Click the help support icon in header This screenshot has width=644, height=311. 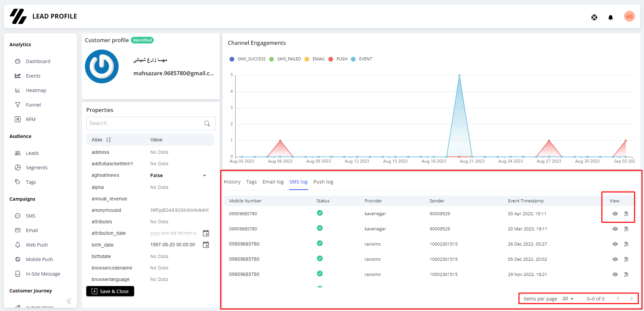coord(594,17)
